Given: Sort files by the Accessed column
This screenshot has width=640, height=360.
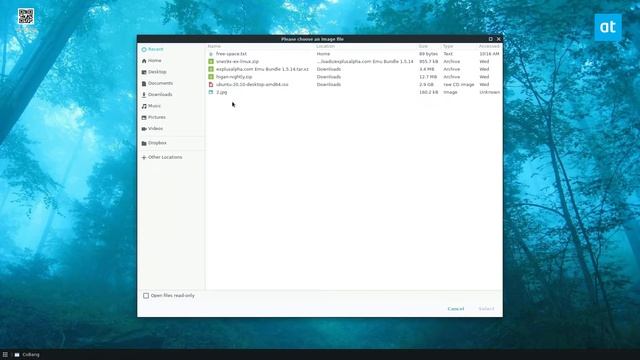Looking at the screenshot, I should [x=489, y=46].
